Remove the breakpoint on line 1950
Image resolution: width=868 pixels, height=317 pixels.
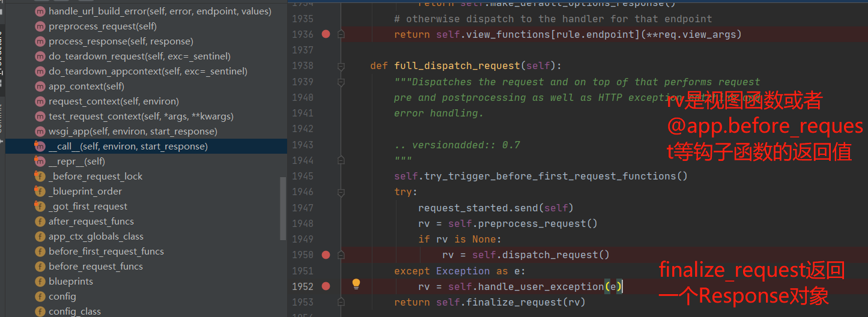[326, 255]
